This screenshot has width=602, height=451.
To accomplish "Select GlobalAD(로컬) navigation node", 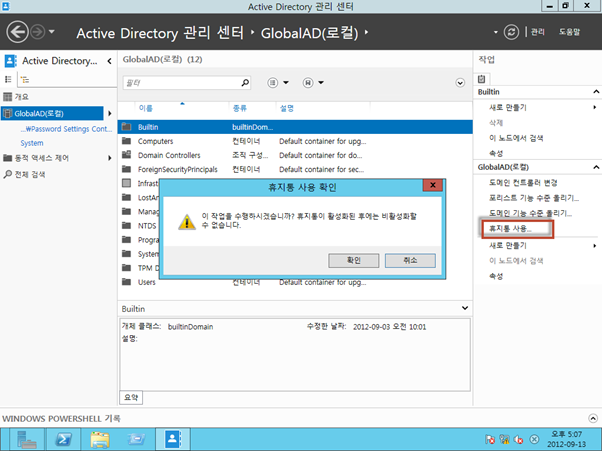I will (52, 113).
